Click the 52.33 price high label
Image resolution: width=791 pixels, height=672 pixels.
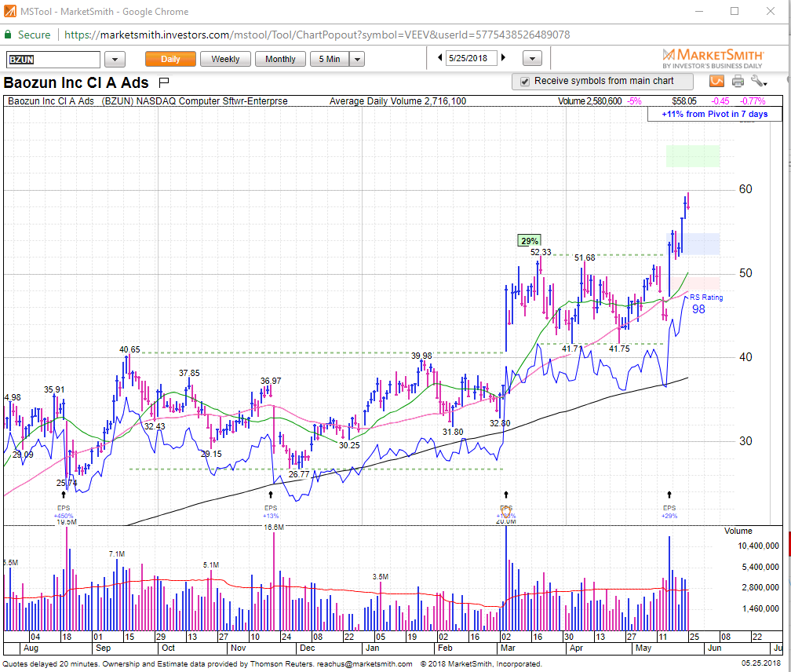point(540,252)
